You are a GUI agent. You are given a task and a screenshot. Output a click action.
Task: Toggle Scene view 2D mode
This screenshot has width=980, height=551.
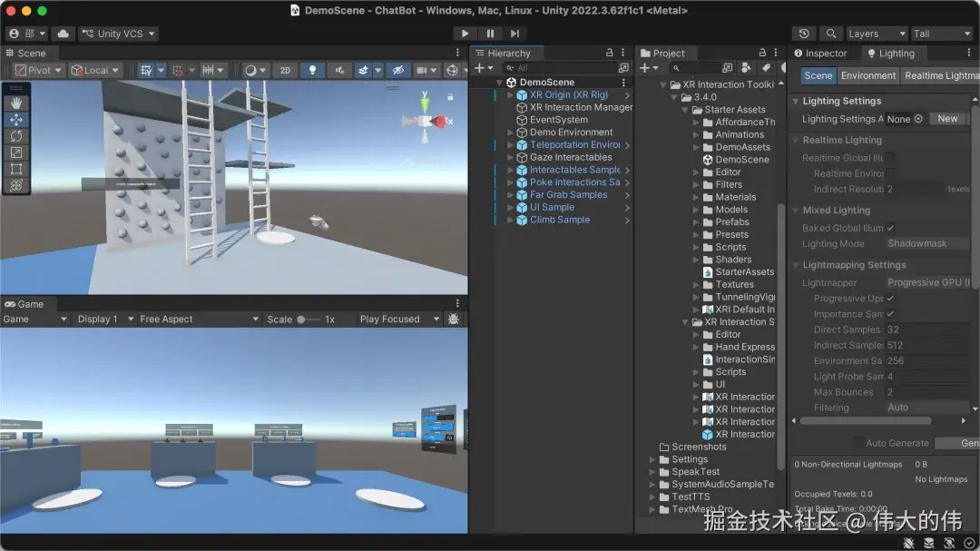(285, 70)
